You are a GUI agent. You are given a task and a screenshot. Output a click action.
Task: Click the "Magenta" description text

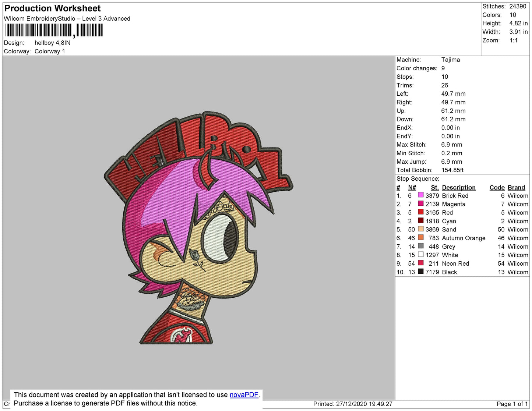pyautogui.click(x=454, y=204)
